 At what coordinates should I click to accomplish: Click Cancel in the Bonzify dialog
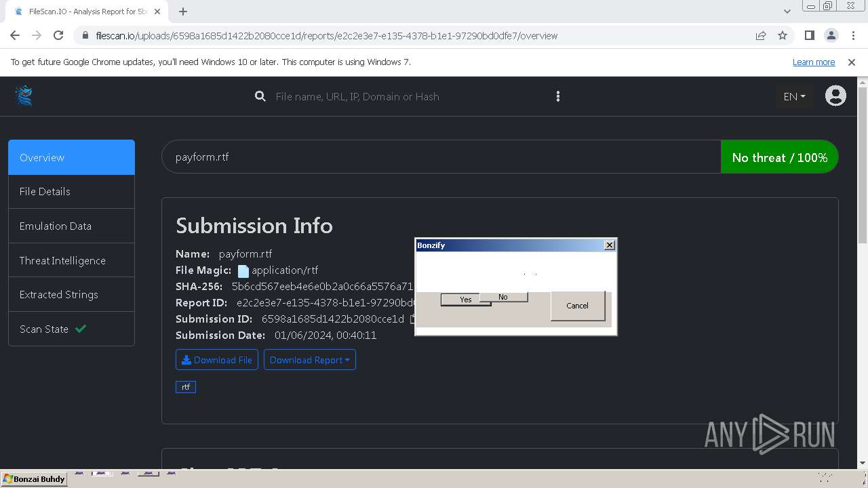[x=577, y=306]
